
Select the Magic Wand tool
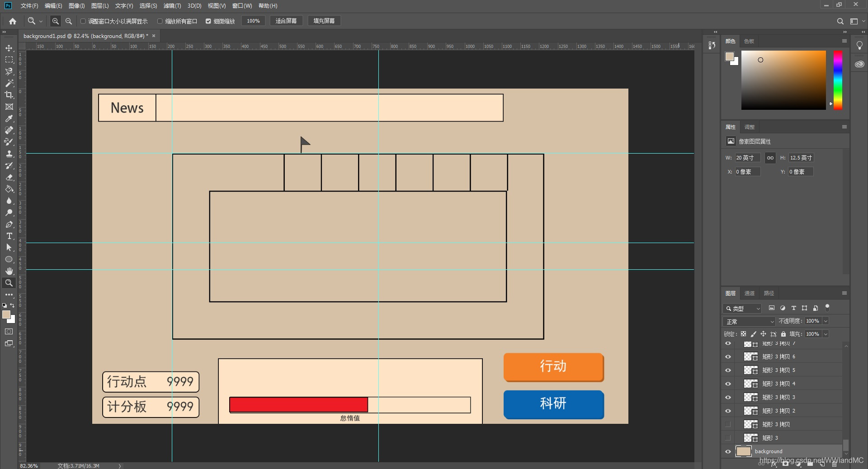pyautogui.click(x=9, y=83)
